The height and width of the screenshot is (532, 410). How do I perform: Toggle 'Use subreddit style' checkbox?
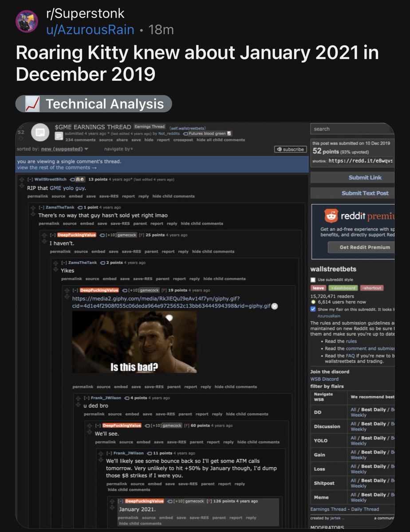(314, 280)
